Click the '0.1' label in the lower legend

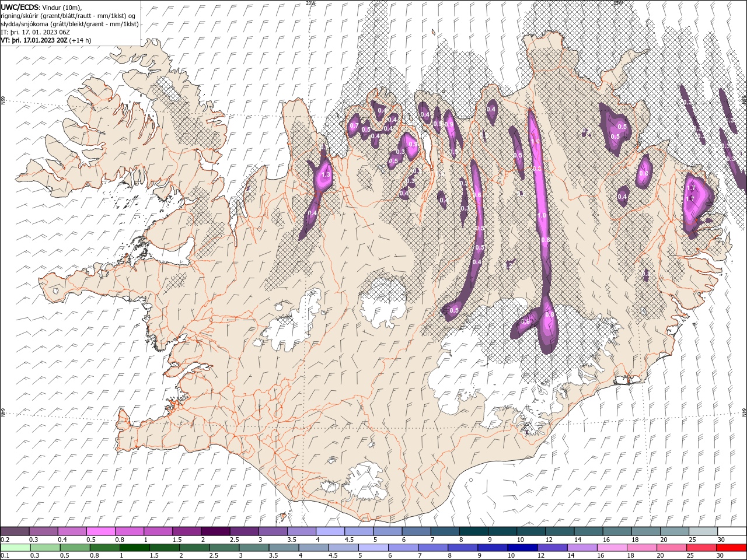click(x=4, y=555)
